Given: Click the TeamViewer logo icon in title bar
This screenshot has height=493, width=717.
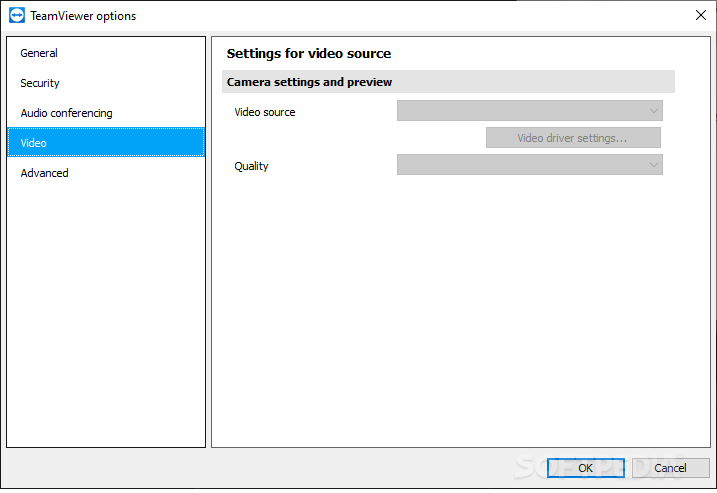Looking at the screenshot, I should tap(17, 15).
